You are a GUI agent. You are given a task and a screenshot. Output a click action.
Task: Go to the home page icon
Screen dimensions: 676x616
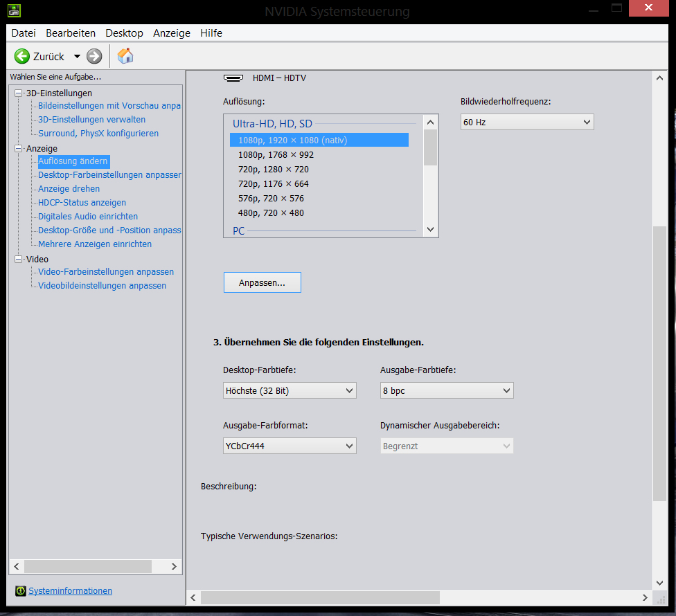click(125, 56)
